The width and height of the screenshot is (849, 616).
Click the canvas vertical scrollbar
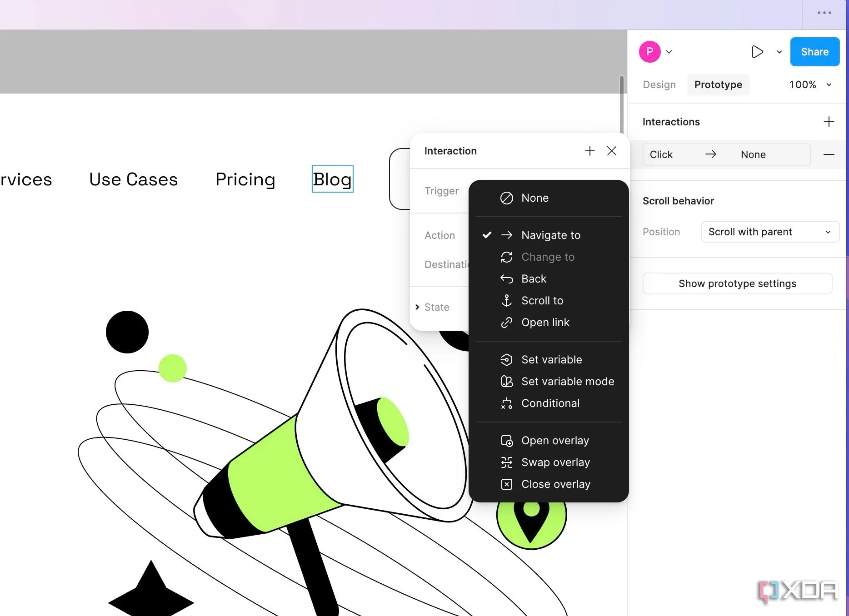pos(622,104)
